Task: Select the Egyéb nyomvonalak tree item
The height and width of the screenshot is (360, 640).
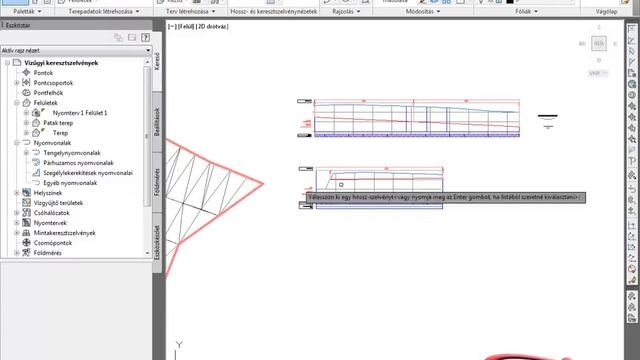Action: (70, 183)
